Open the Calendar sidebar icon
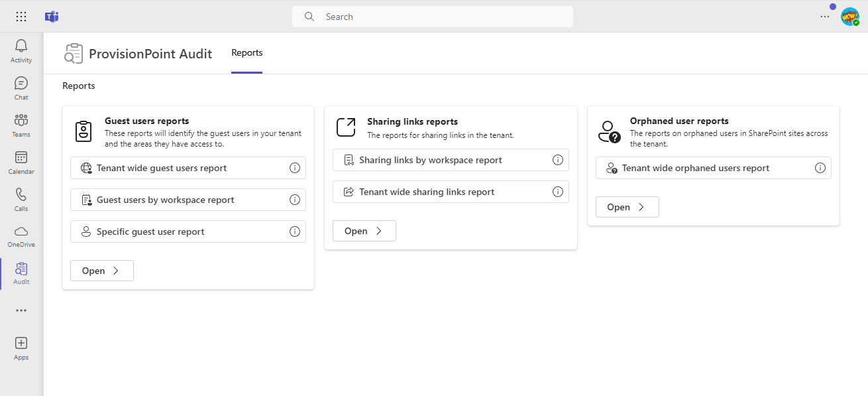The image size is (868, 396). click(x=21, y=163)
